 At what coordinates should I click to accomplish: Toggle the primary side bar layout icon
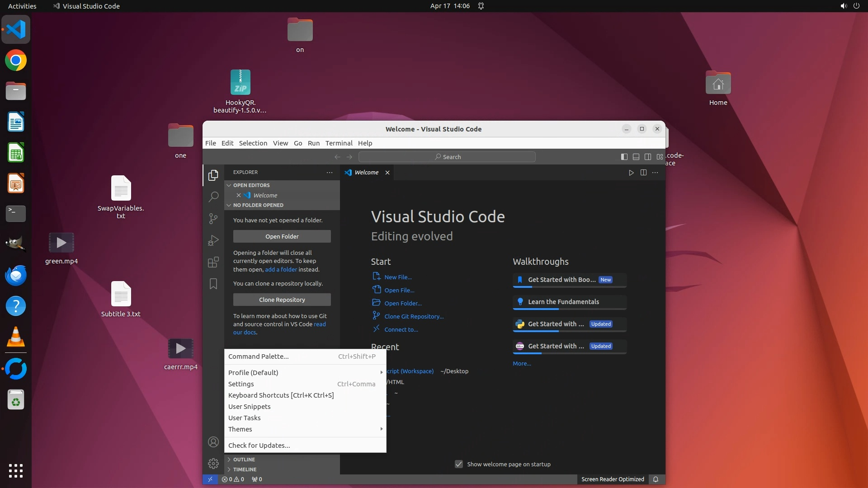point(624,157)
